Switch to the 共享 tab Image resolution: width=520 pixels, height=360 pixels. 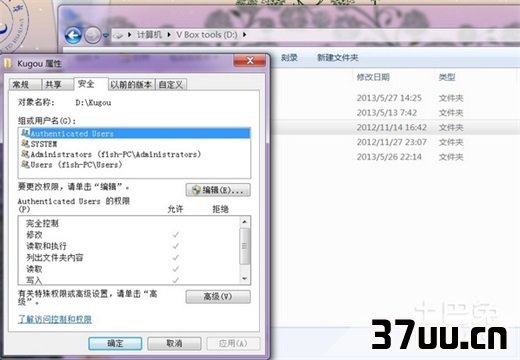53,85
